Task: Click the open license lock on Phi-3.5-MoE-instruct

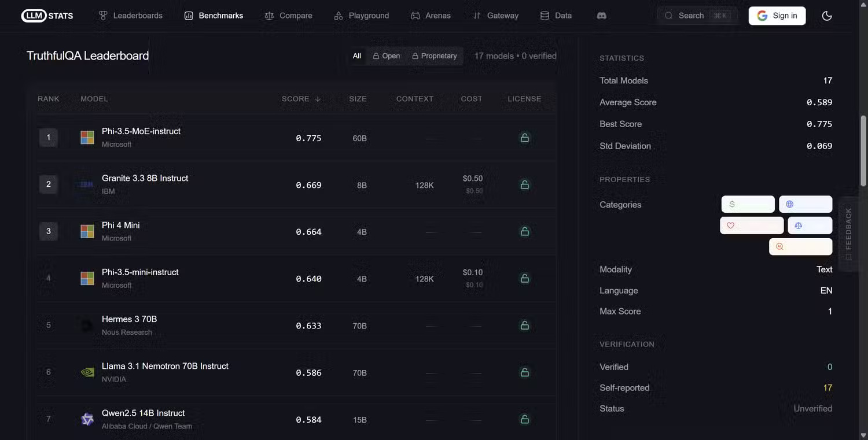Action: (x=524, y=138)
